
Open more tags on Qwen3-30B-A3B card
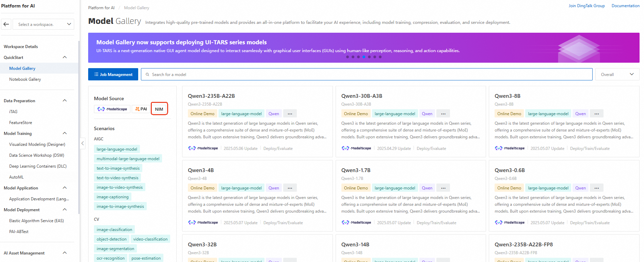pos(443,114)
